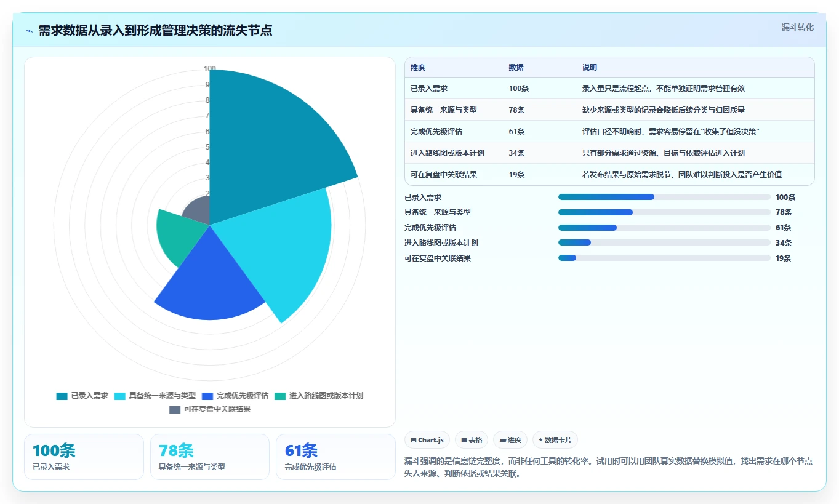
Task: Select the 进入路线图或版本计划 cell in the table
Action: pyautogui.click(x=448, y=153)
